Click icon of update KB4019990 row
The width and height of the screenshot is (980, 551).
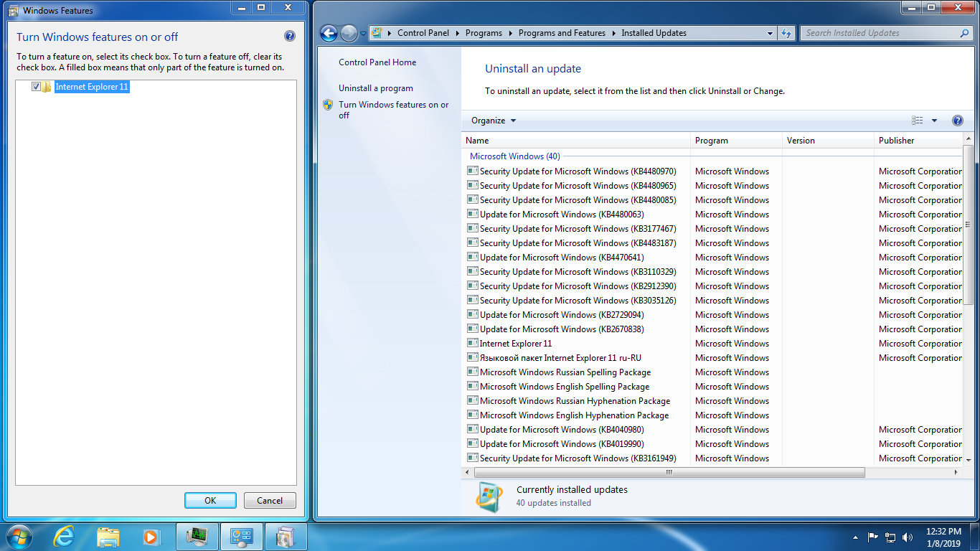click(473, 443)
